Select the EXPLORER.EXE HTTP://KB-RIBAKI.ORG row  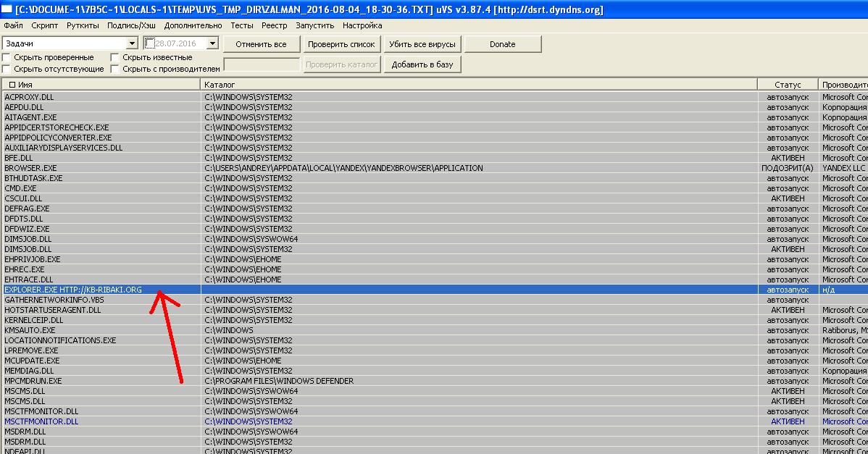pyautogui.click(x=434, y=290)
